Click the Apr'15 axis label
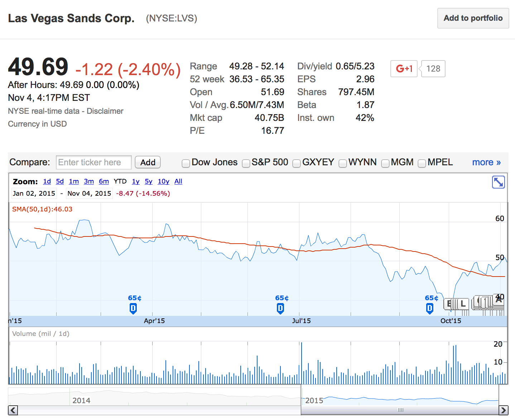The width and height of the screenshot is (515, 420). coord(154,321)
